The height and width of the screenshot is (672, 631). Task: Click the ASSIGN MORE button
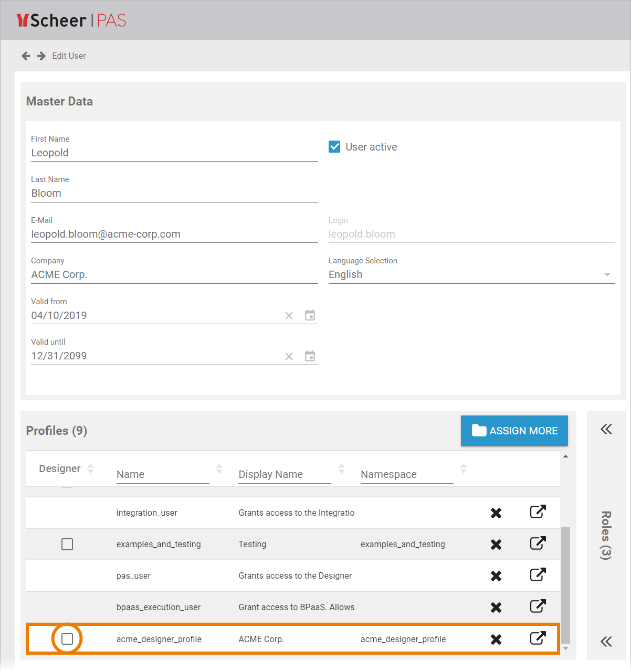[x=514, y=431]
